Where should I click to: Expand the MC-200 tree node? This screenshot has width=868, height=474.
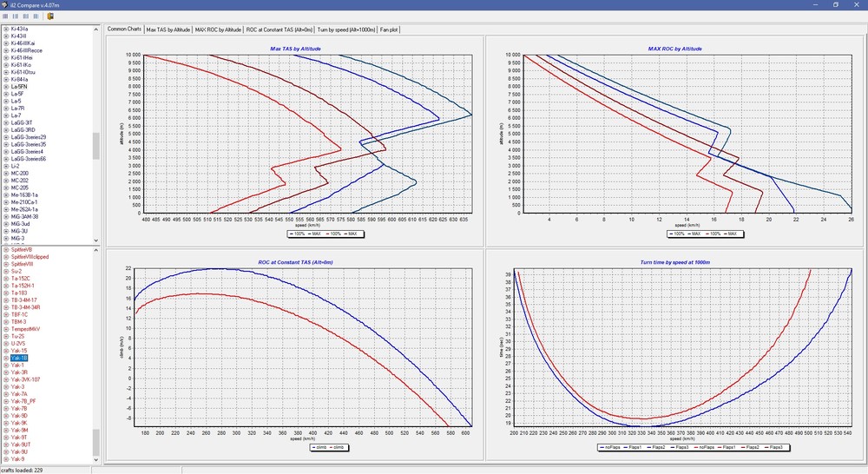[x=6, y=174]
